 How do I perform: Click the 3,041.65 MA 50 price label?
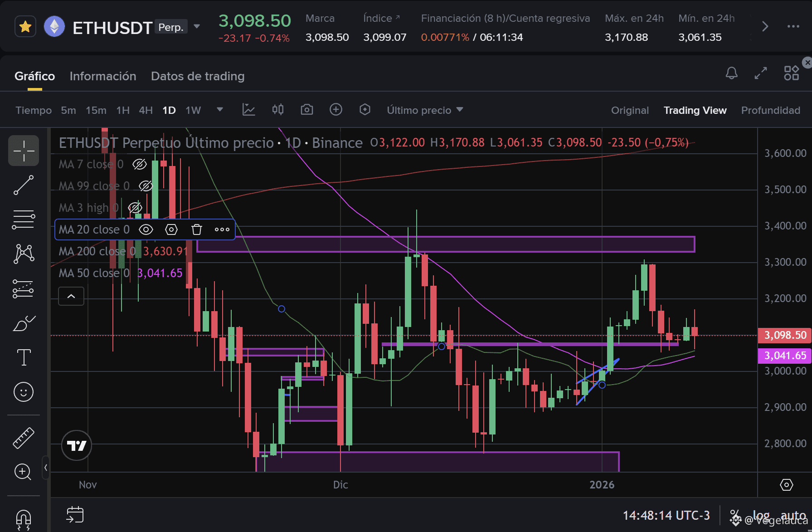(785, 356)
